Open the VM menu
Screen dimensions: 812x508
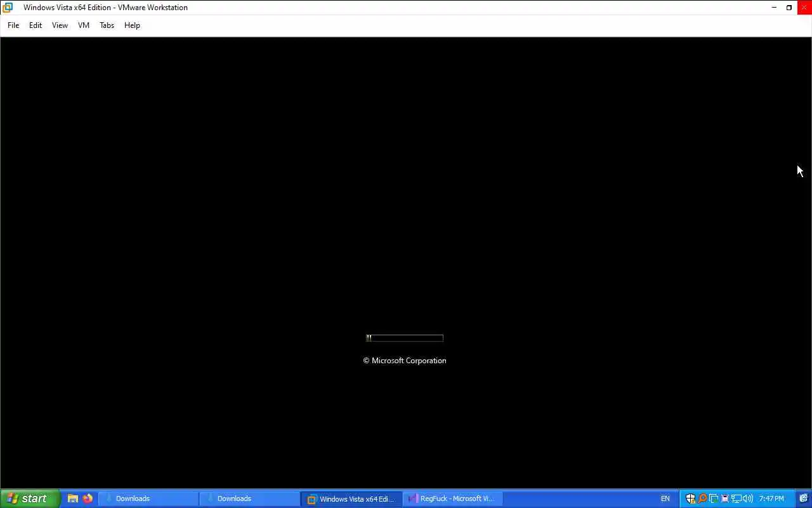click(84, 25)
